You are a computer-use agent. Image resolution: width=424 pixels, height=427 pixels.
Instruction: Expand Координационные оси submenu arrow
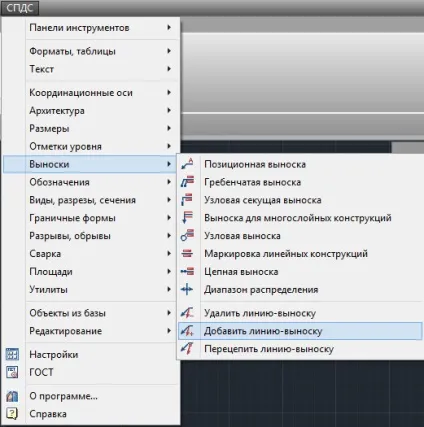[x=169, y=92]
